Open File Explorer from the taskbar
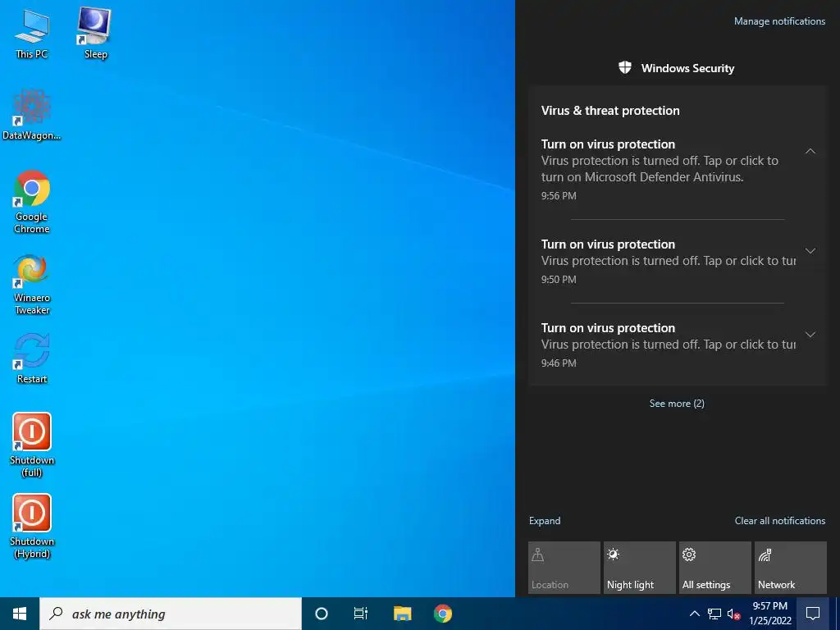This screenshot has width=840, height=630. pyautogui.click(x=402, y=614)
